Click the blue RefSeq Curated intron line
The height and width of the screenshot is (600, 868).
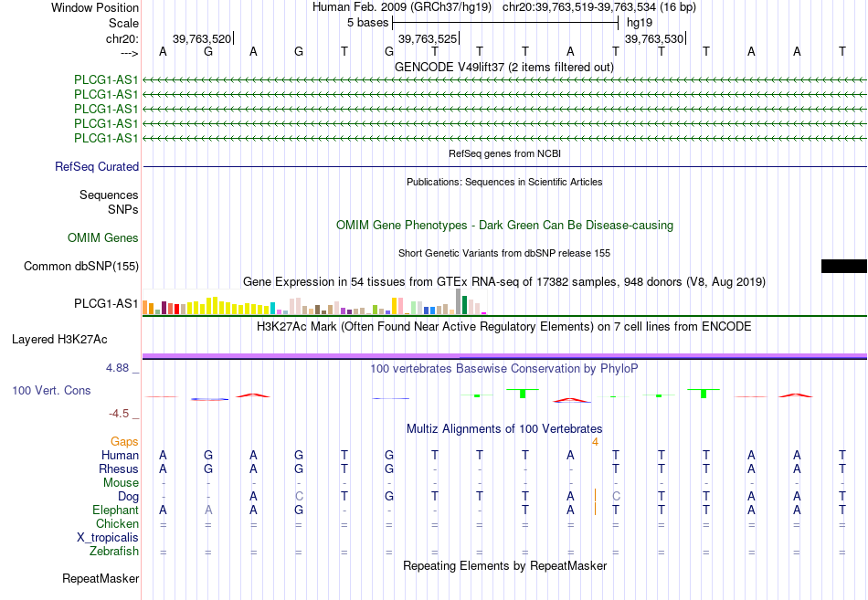coord(504,166)
